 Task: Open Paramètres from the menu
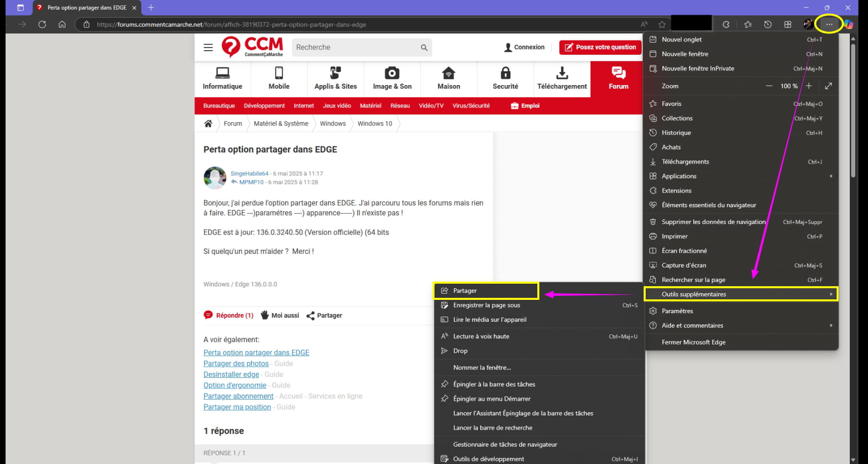pos(741,311)
